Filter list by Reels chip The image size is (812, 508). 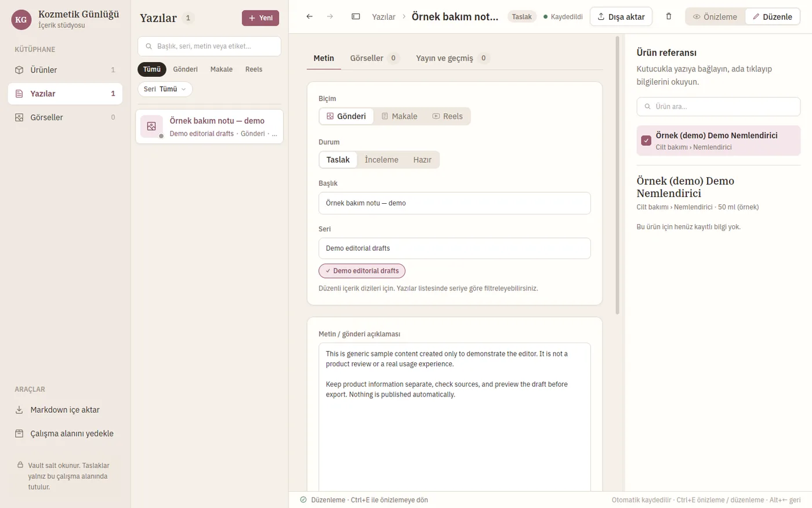coord(253,69)
